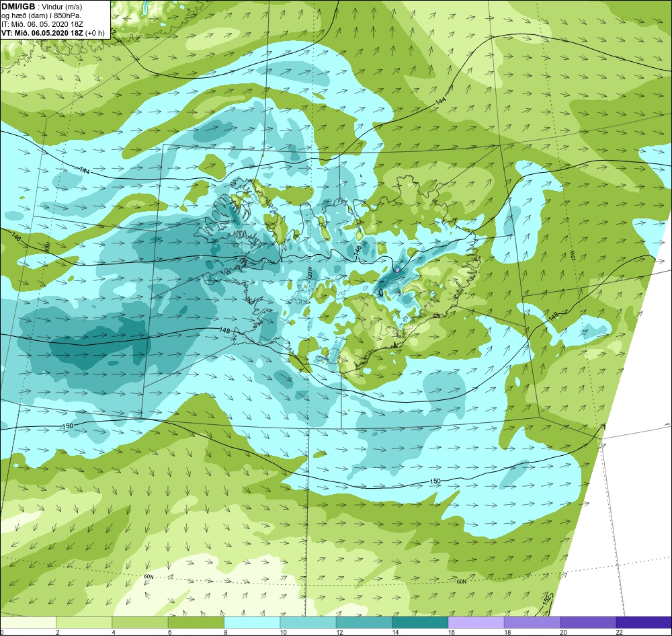Select the "144" contour label northwest of Iceland
Viewport: 672px width, 636px height.
85,171
